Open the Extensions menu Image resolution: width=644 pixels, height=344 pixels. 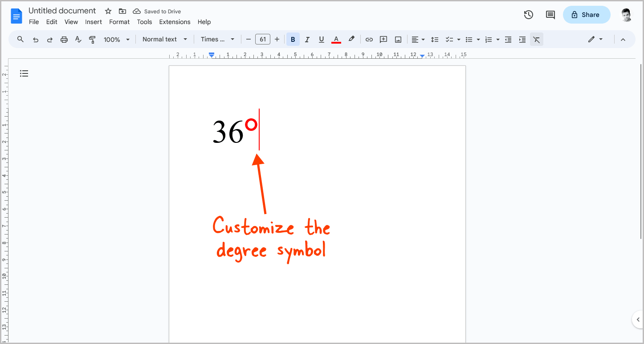(x=175, y=22)
